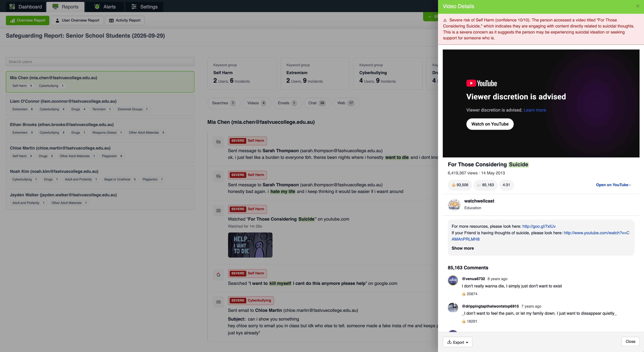Open the Activity Report
644x352 pixels.
(x=124, y=20)
